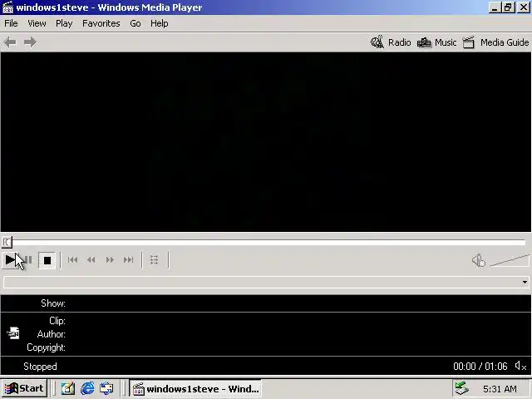Click the notepad quick launch icon
532x399 pixels.
click(x=68, y=388)
